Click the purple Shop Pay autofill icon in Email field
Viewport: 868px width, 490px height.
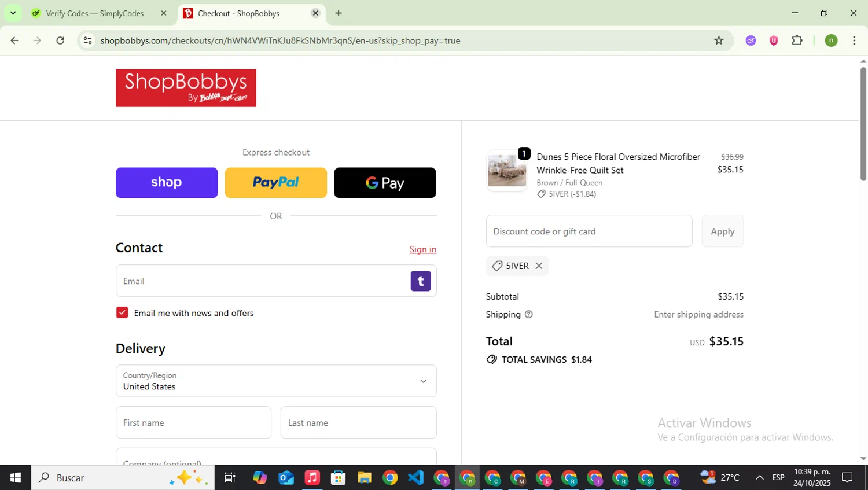tap(421, 281)
